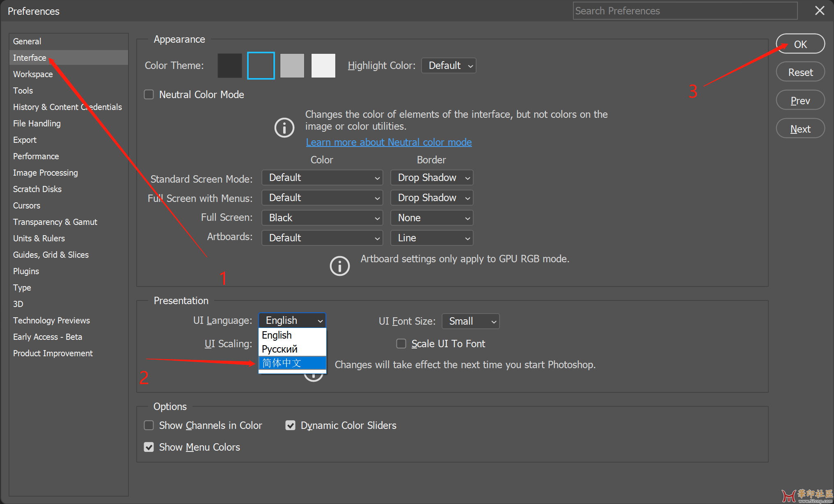Enable Neutral Color Mode checkbox
834x504 pixels.
pos(149,95)
